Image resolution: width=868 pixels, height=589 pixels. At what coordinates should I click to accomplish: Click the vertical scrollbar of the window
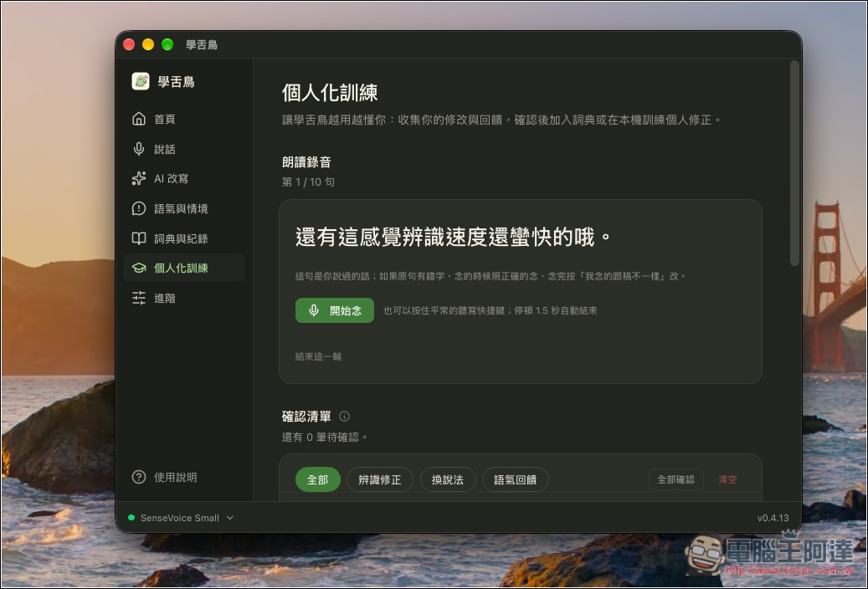tap(794, 163)
